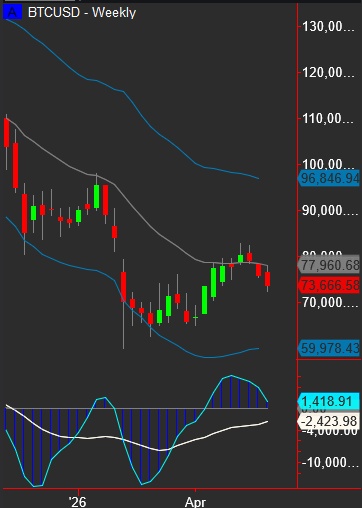Click the long-wick red candle at lower band
The height and width of the screenshot is (508, 362).
click(x=123, y=287)
